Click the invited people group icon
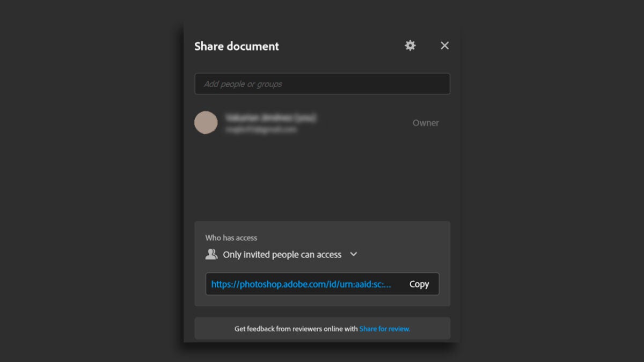 [211, 254]
